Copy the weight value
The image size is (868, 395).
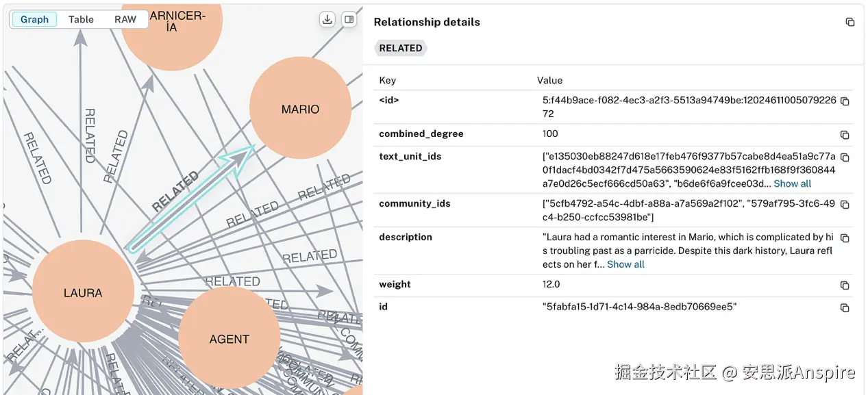point(845,285)
